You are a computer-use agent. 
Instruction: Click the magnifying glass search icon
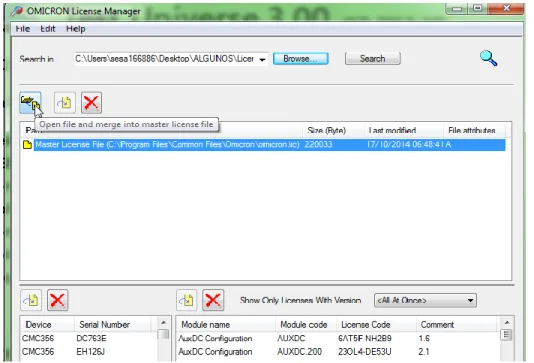click(488, 58)
